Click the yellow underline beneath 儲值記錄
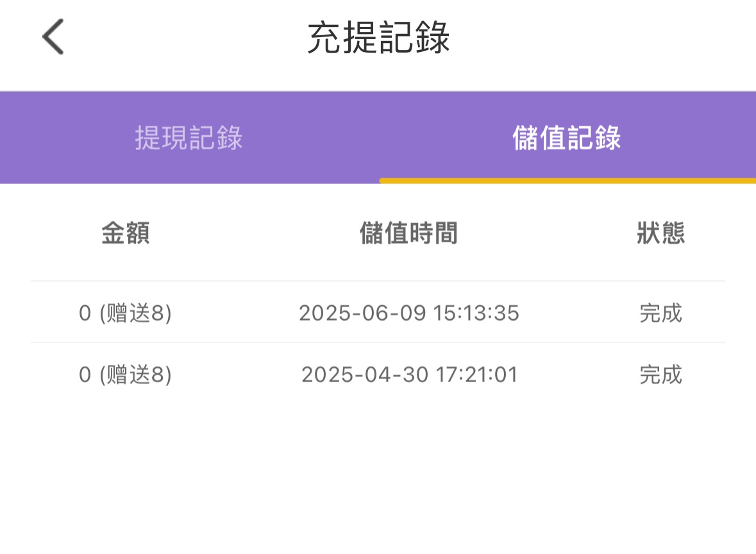 click(567, 181)
